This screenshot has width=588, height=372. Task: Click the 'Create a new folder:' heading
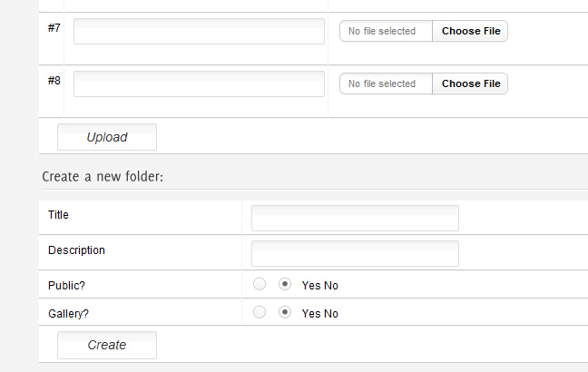point(103,176)
